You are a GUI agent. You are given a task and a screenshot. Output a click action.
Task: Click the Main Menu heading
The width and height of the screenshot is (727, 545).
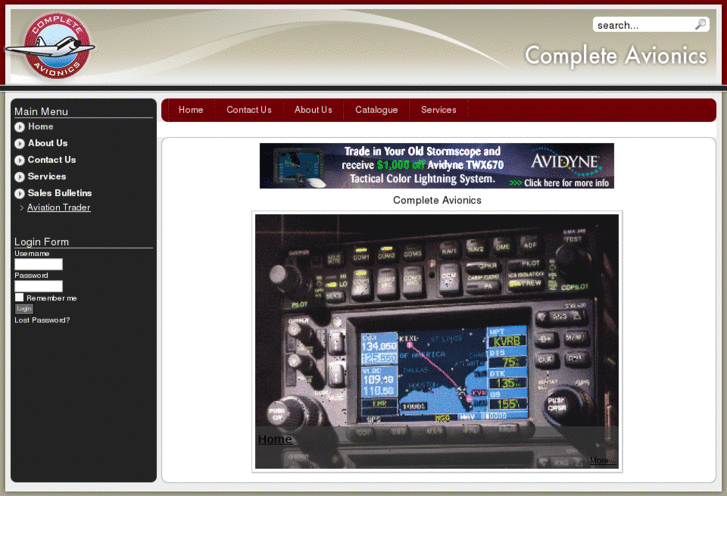point(41,112)
